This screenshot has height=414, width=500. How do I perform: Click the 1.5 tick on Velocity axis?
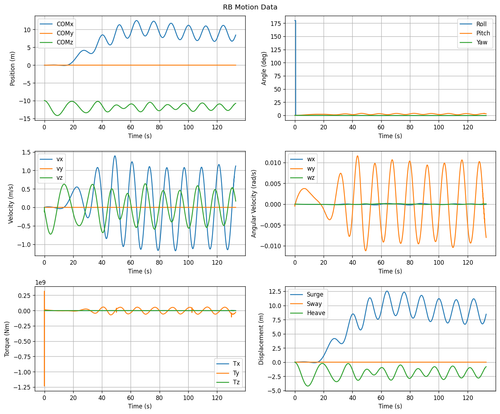tap(26, 152)
